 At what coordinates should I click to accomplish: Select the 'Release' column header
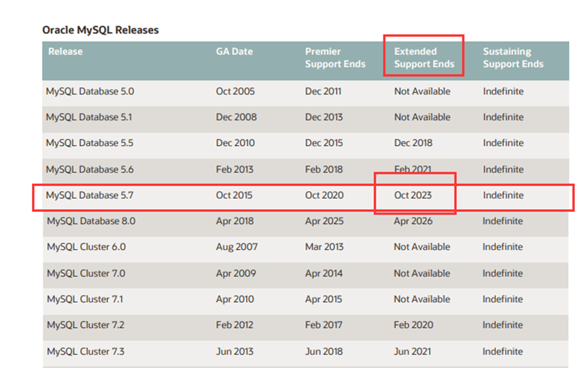point(65,52)
